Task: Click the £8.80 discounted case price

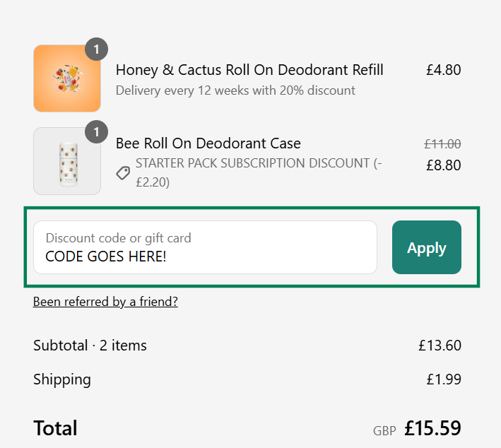Action: [443, 165]
